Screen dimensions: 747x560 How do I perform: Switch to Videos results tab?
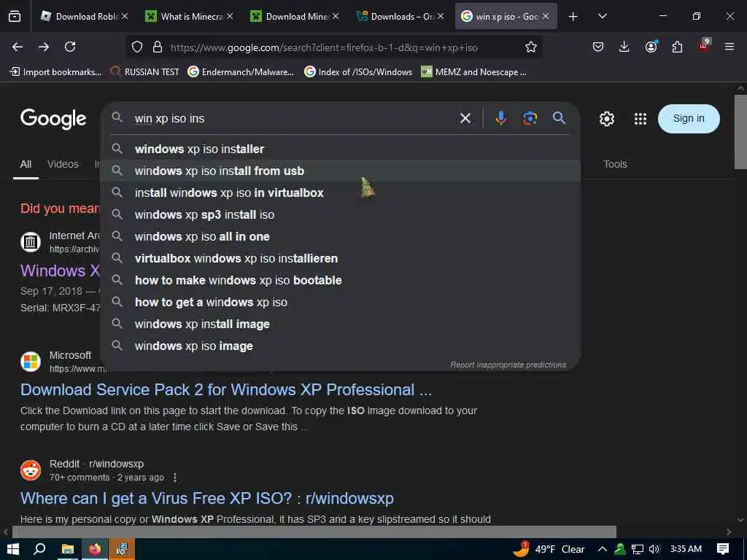[63, 164]
